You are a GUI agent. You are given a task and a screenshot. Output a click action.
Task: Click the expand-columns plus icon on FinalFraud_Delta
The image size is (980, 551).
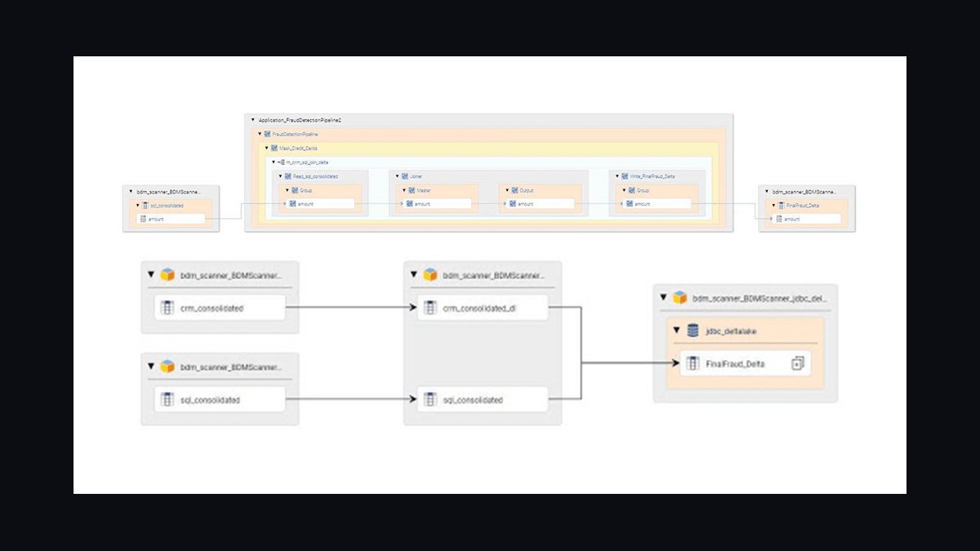pyautogui.click(x=798, y=363)
